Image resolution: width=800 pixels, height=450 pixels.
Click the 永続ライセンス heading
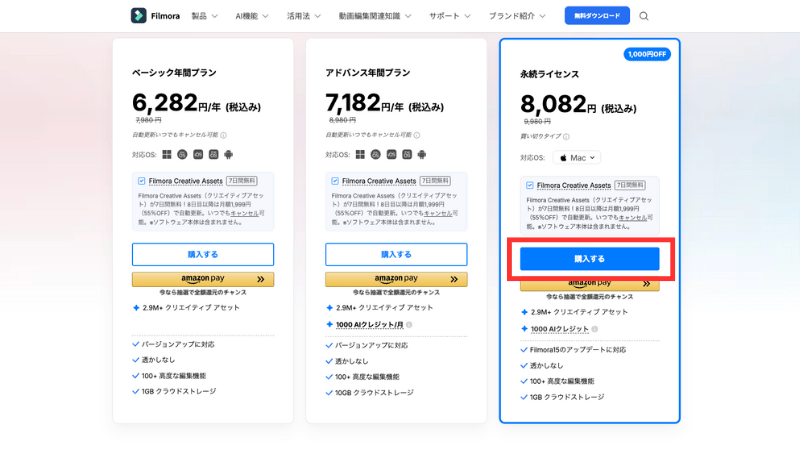tap(549, 74)
